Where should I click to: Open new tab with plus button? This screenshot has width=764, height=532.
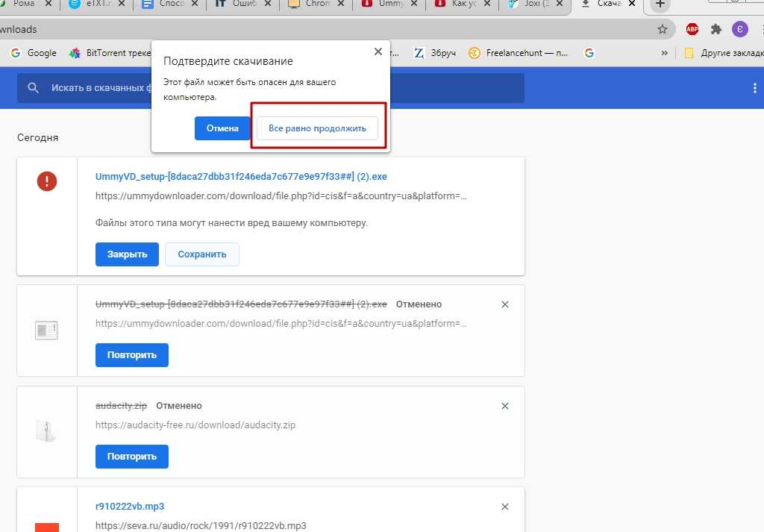point(660,4)
